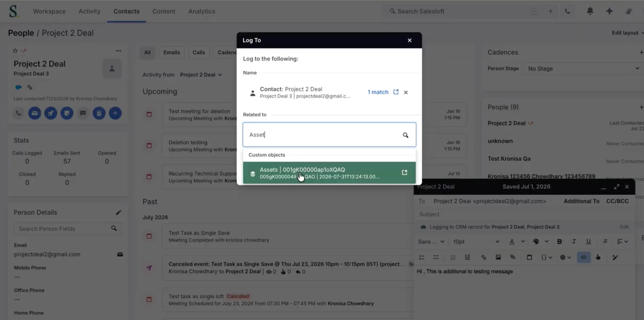Insert an image in email

tap(498, 257)
